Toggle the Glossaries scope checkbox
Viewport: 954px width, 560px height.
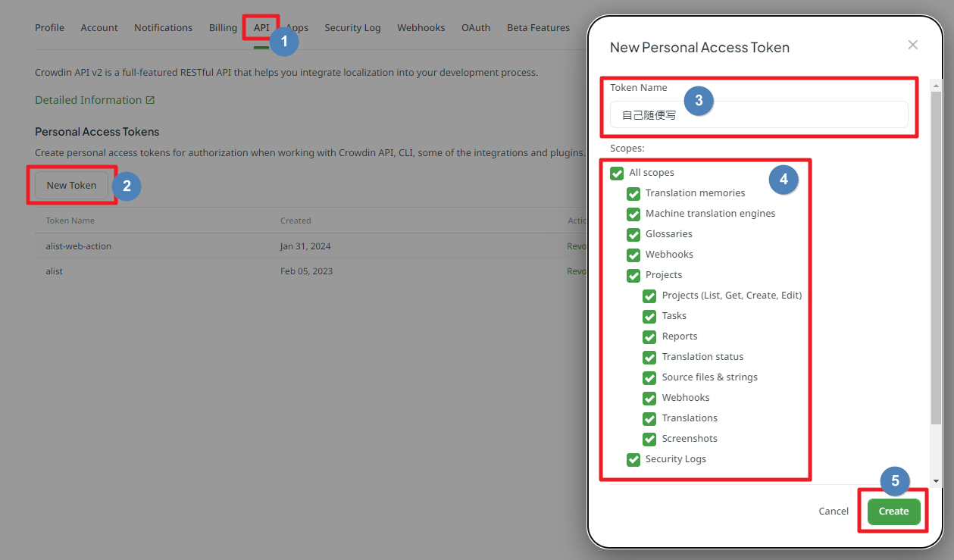633,235
